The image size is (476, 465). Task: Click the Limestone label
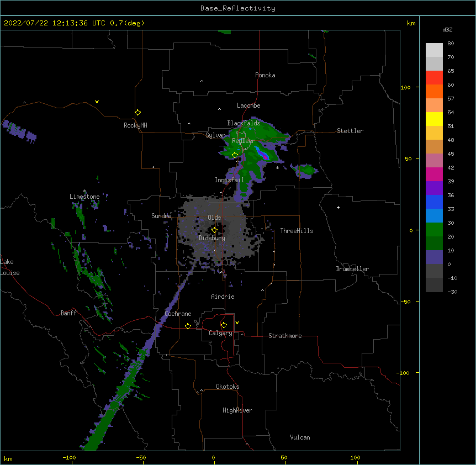[x=84, y=197]
